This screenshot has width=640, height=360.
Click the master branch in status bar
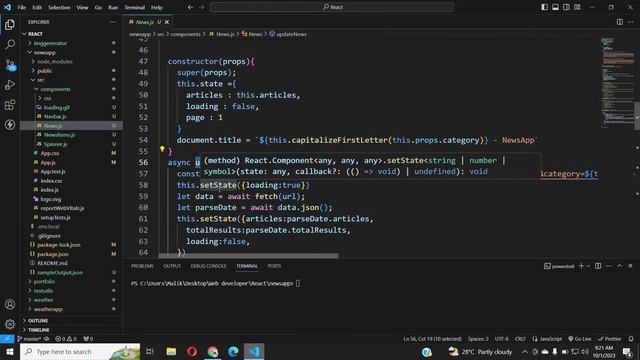click(x=29, y=339)
